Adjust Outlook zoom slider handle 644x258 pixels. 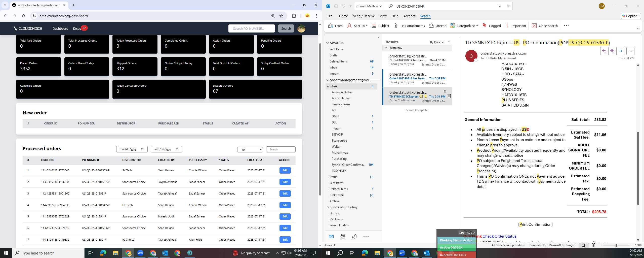point(616,245)
